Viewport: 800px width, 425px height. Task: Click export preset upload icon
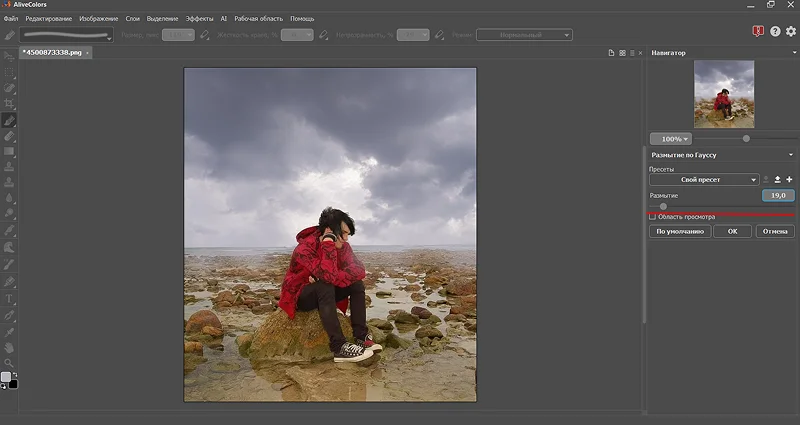(x=778, y=180)
